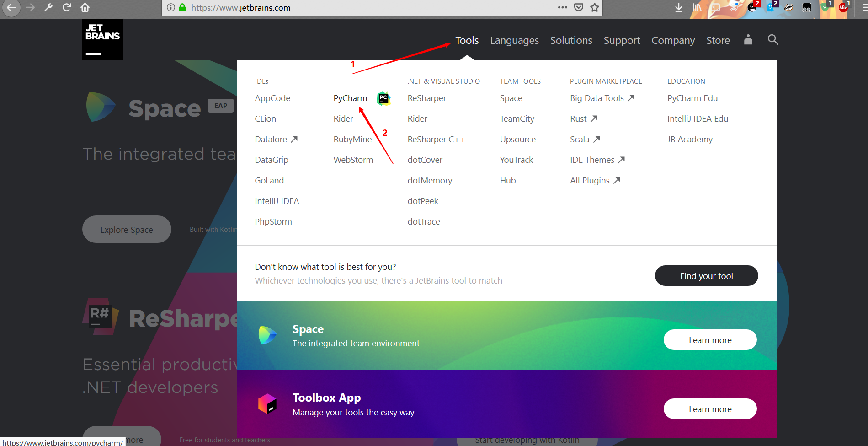Open the TeamCity link
Image resolution: width=868 pixels, height=446 pixels.
[x=517, y=118]
